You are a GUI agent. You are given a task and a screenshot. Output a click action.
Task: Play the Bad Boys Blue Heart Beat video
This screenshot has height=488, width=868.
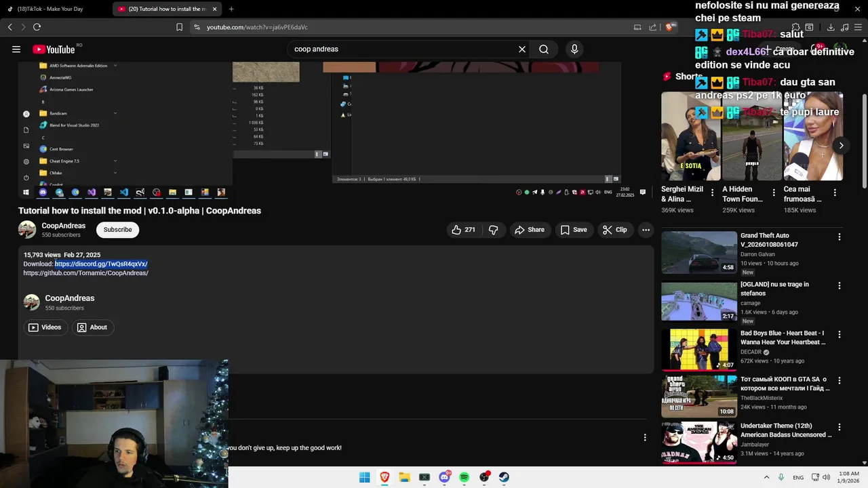(x=699, y=350)
